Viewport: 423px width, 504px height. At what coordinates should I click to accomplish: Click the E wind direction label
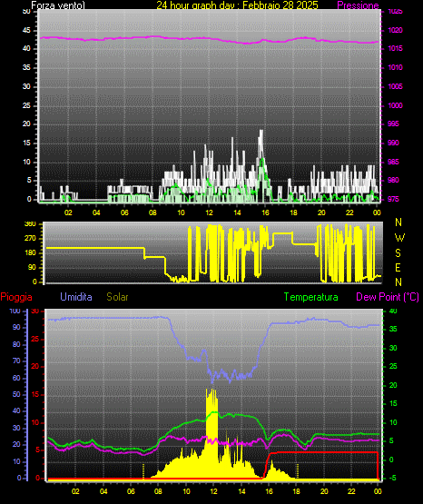click(398, 267)
